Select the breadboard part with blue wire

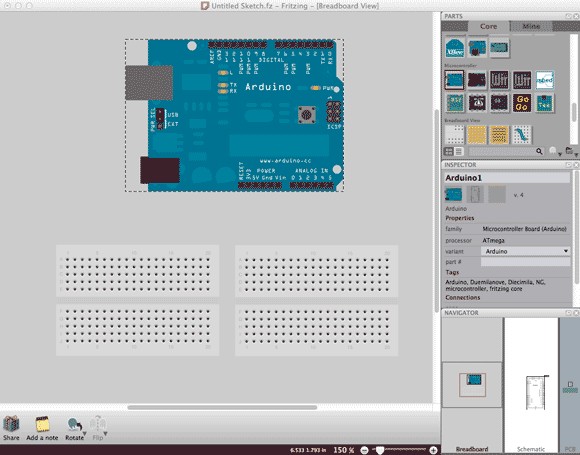tap(522, 135)
